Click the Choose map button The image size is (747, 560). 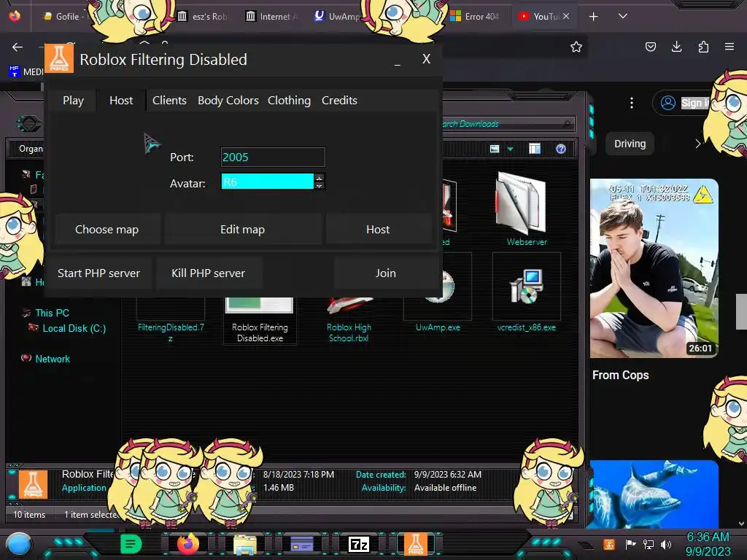[107, 230]
